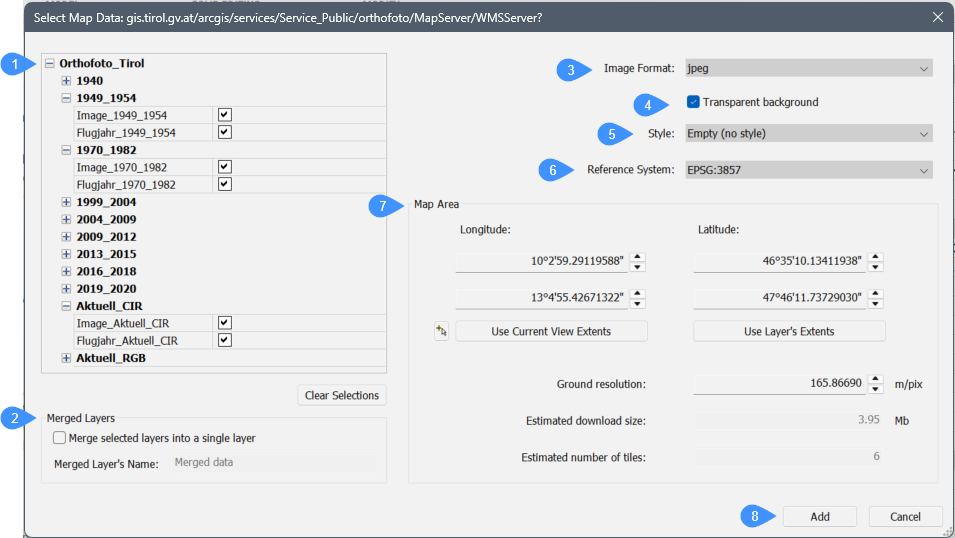Uncheck the Image_1949_1954 layer checkbox
The image size is (955, 538).
click(225, 115)
